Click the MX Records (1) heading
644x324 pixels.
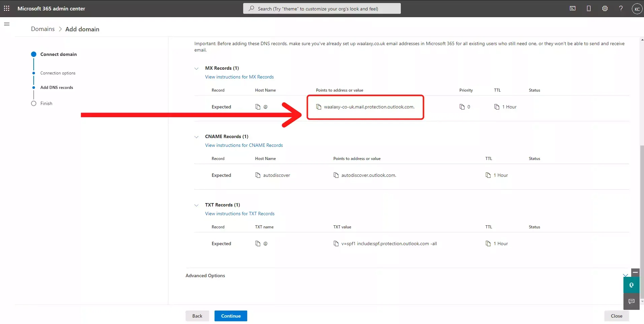coord(222,68)
